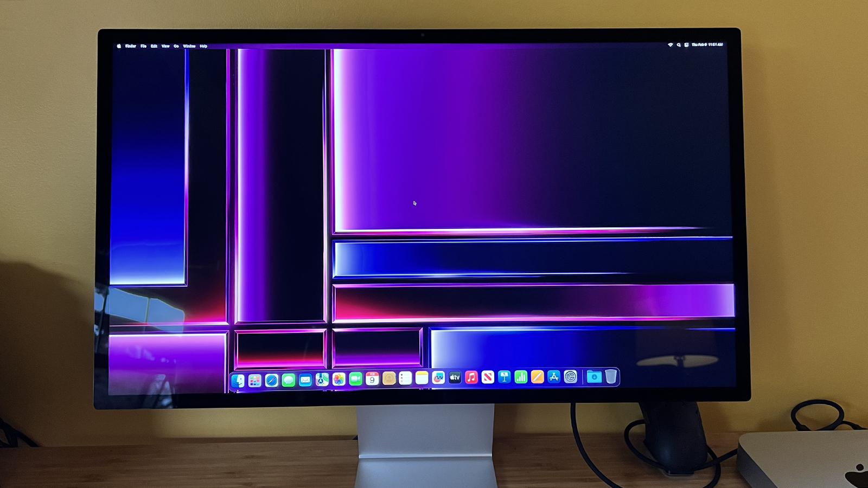Open the Apple TV app
Image resolution: width=868 pixels, height=488 pixels.
pos(455,377)
